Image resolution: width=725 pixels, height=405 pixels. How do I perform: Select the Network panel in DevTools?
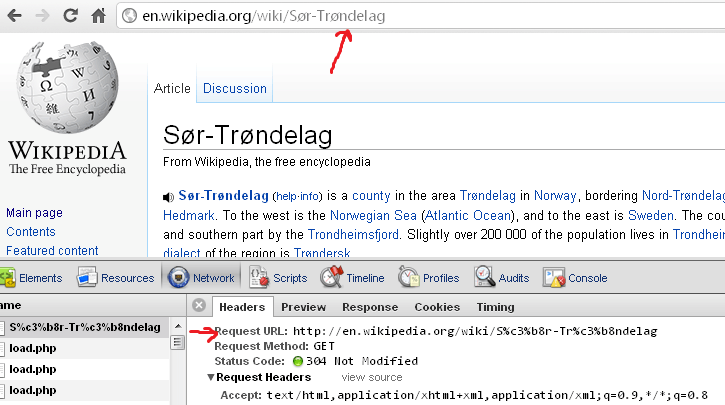201,278
